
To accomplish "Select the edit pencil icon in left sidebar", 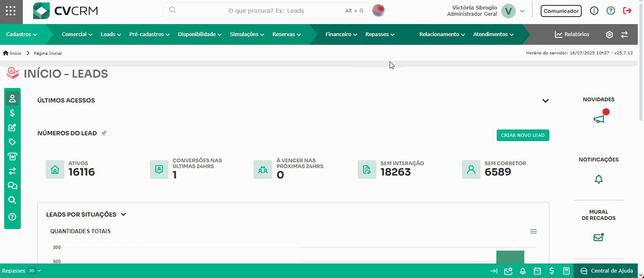I will click(x=12, y=127).
